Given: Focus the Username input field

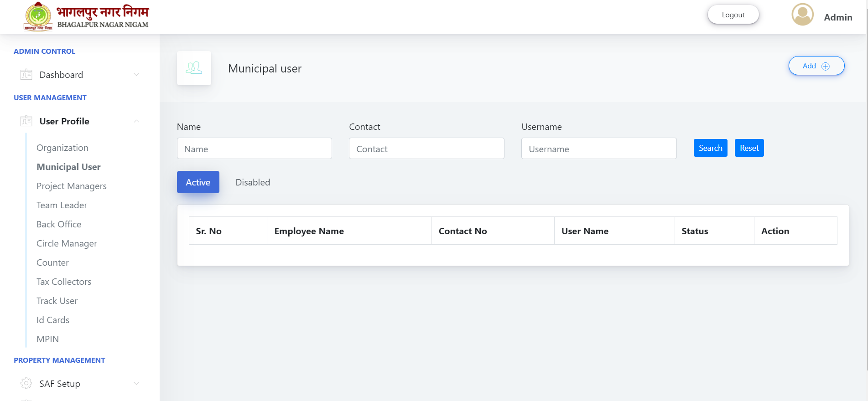Looking at the screenshot, I should coord(598,149).
